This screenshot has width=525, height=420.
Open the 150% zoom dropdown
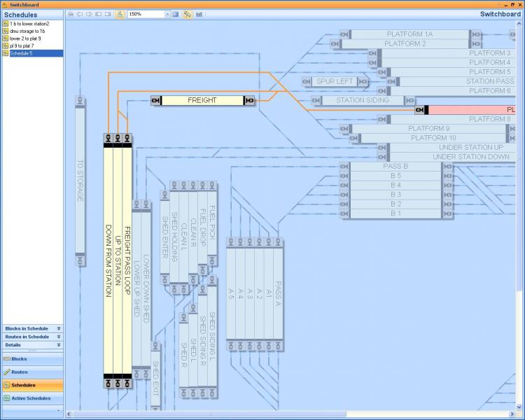pyautogui.click(x=167, y=14)
